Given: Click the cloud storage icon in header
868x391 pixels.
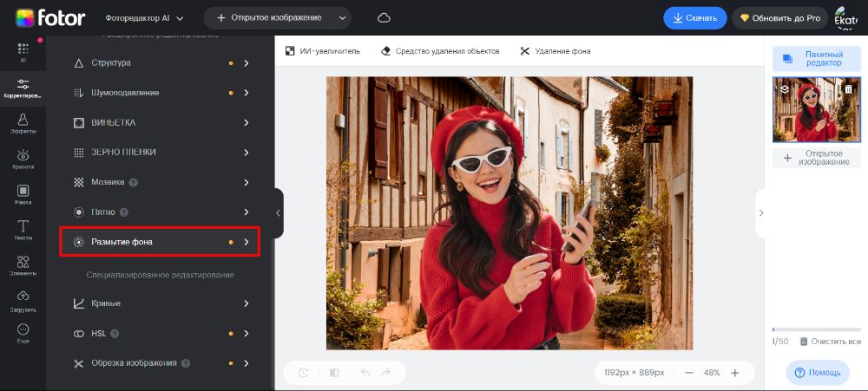Looking at the screenshot, I should [384, 18].
